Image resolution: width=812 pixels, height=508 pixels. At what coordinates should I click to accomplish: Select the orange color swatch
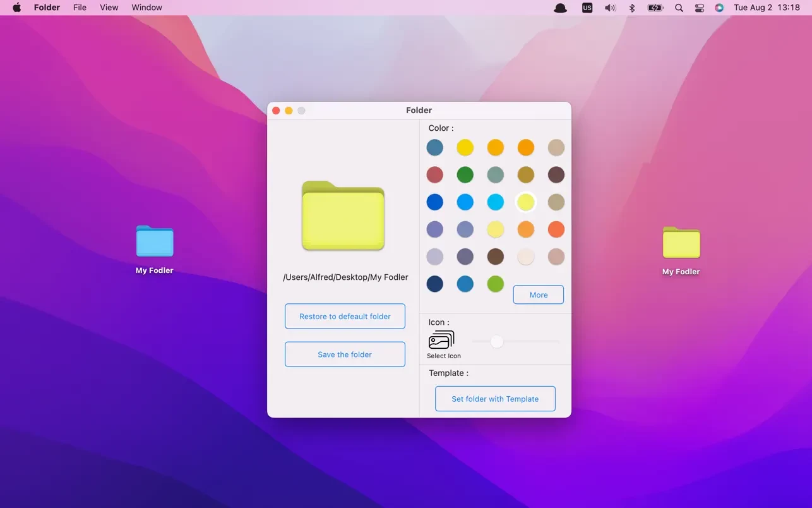click(x=526, y=147)
